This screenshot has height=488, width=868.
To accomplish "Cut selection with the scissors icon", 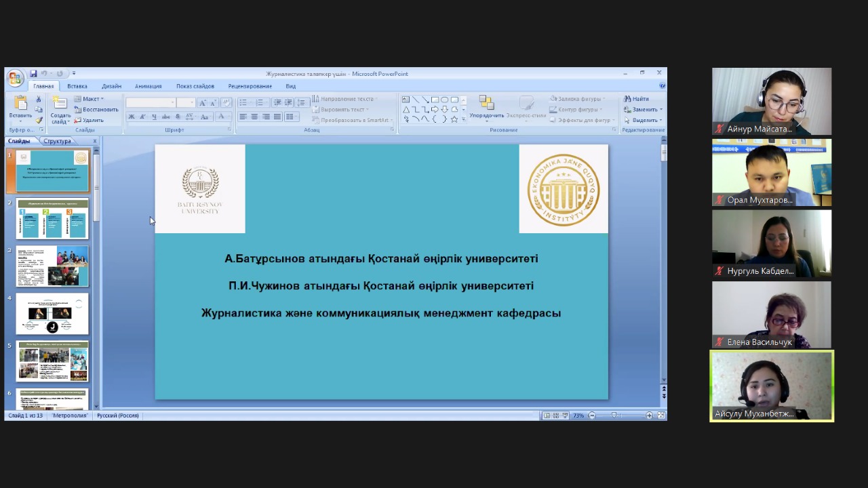I will [39, 100].
